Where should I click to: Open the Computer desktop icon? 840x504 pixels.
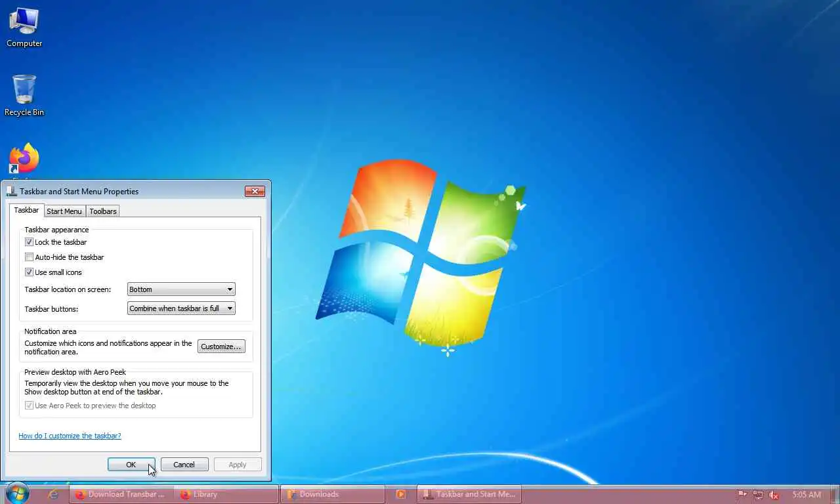pos(24,27)
